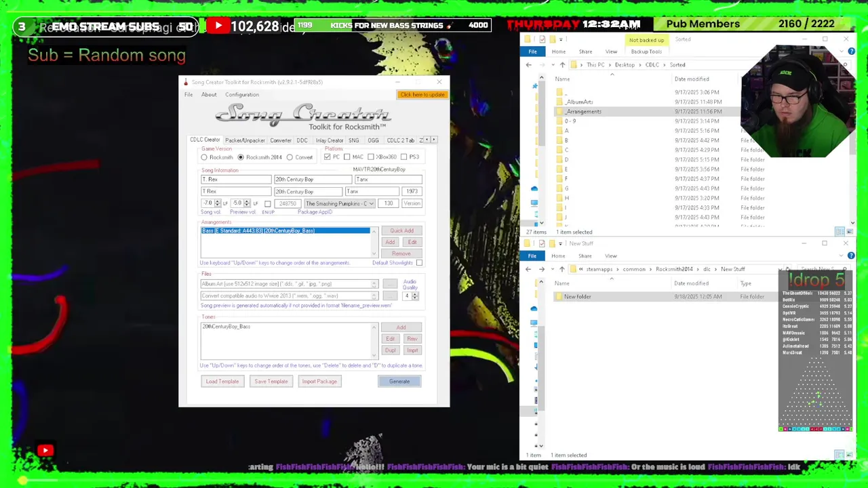The width and height of the screenshot is (868, 488).
Task: Open recent locations dropdown in Sorted window
Action: (553, 65)
